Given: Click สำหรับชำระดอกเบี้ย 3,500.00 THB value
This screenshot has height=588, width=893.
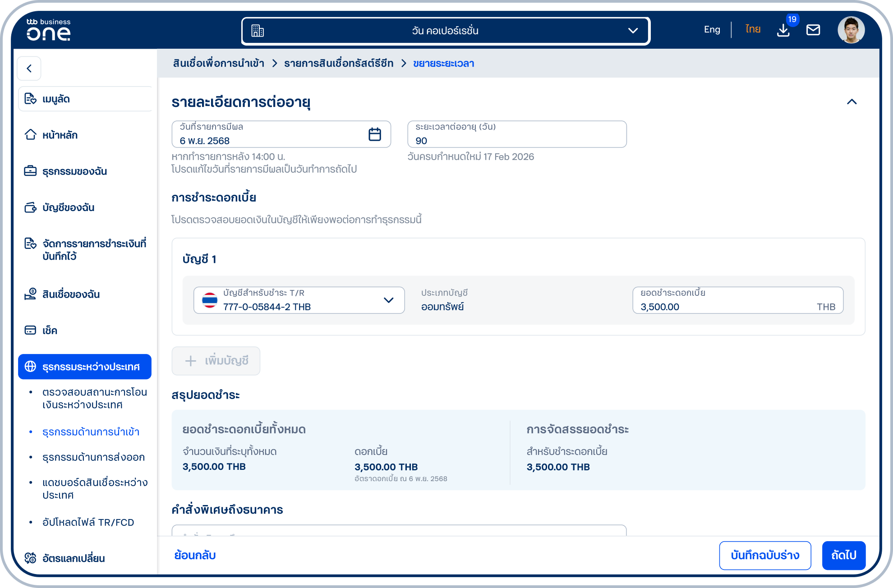Looking at the screenshot, I should [x=558, y=467].
